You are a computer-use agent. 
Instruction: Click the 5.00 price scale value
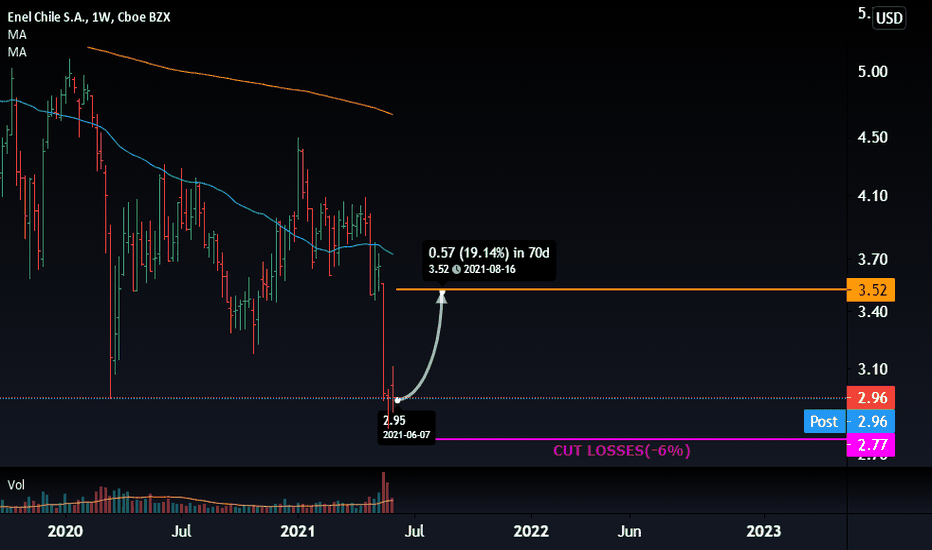tap(872, 72)
